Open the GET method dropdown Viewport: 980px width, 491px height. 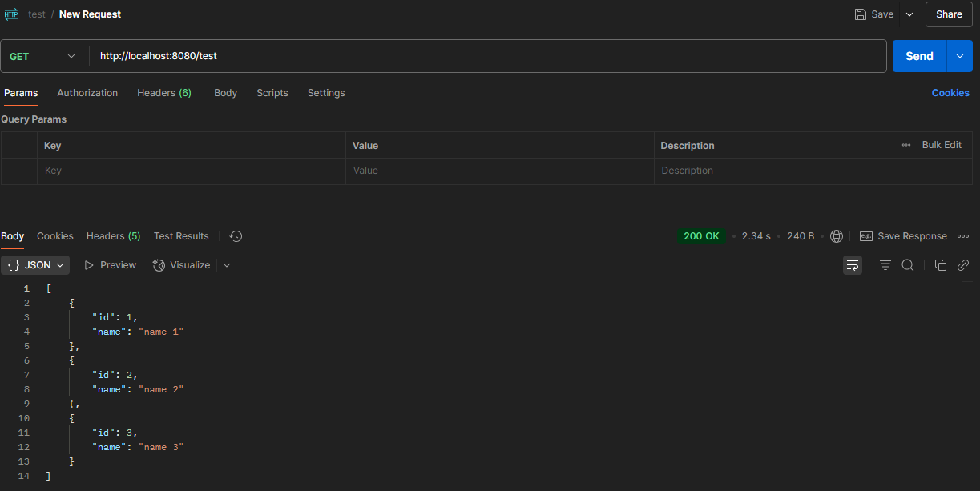click(x=42, y=56)
